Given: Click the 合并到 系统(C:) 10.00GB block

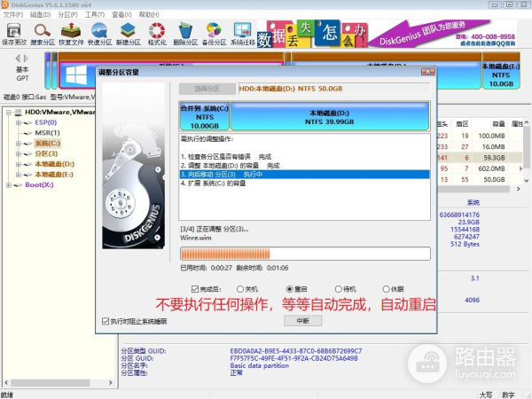Looking at the screenshot, I should pyautogui.click(x=205, y=116).
